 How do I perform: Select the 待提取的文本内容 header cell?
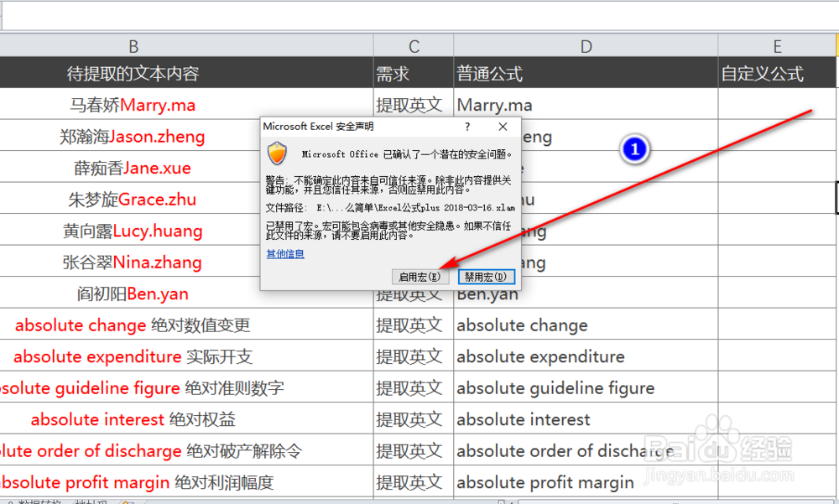(x=133, y=73)
